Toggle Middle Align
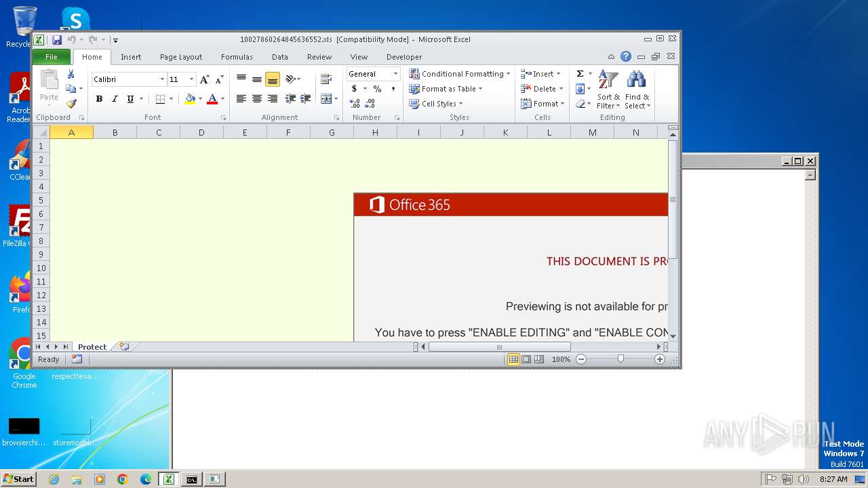This screenshot has width=868, height=488. coord(256,79)
